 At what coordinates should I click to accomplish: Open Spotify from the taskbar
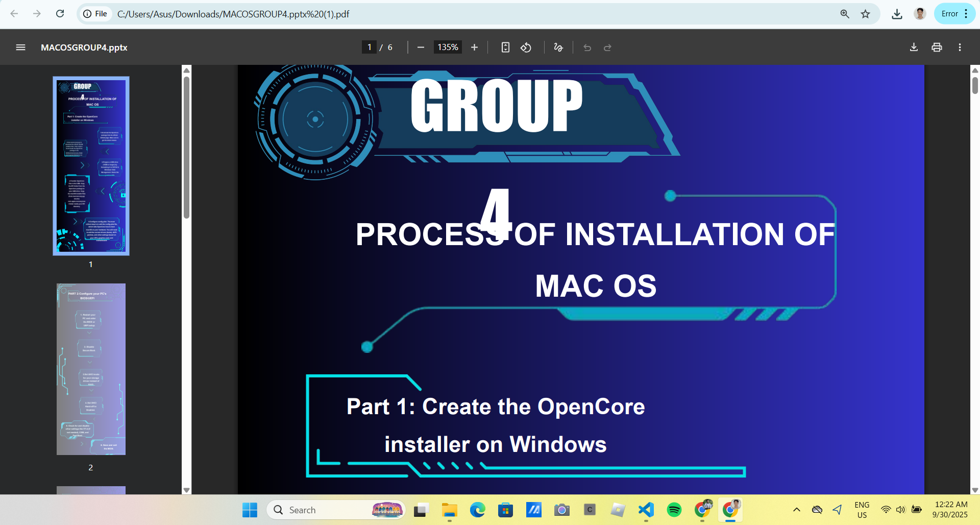point(674,510)
